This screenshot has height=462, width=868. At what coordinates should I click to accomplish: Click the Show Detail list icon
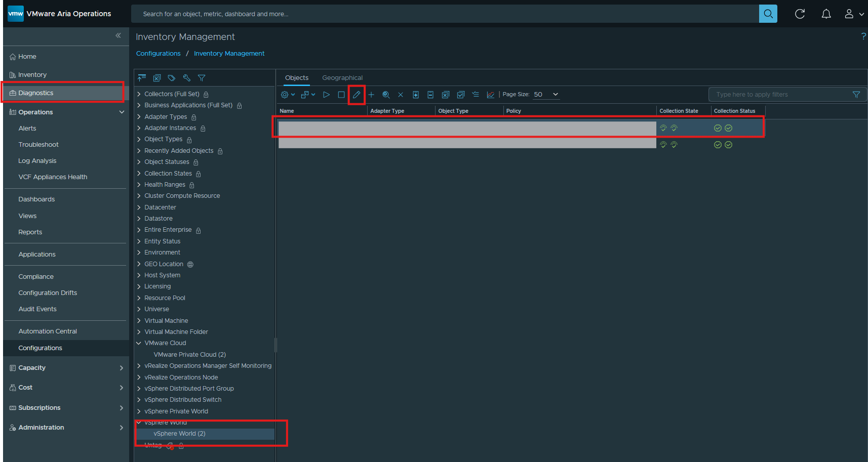pyautogui.click(x=476, y=95)
